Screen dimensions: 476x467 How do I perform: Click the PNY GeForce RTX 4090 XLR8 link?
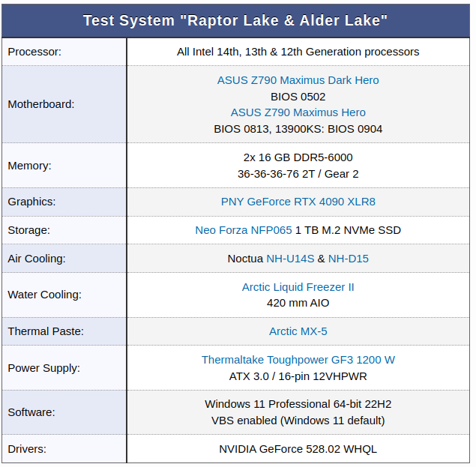(298, 202)
